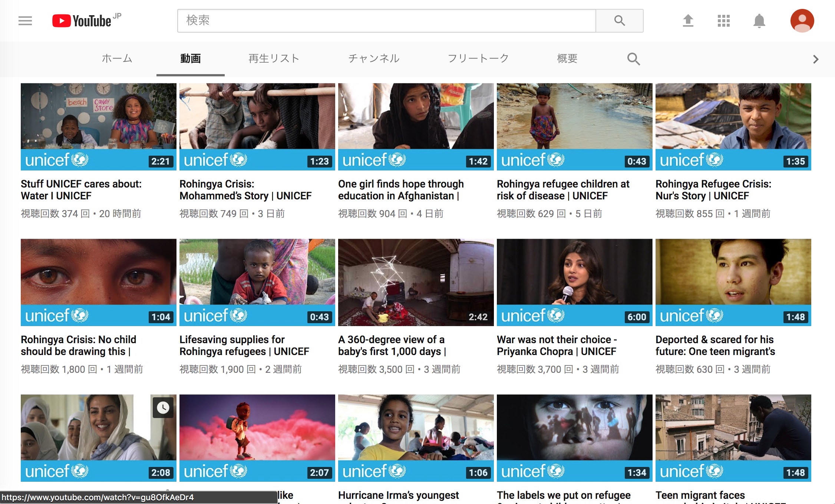Play the 0:43 child by water thumbnail
Viewport: 835px width, 504px height.
[575, 127]
